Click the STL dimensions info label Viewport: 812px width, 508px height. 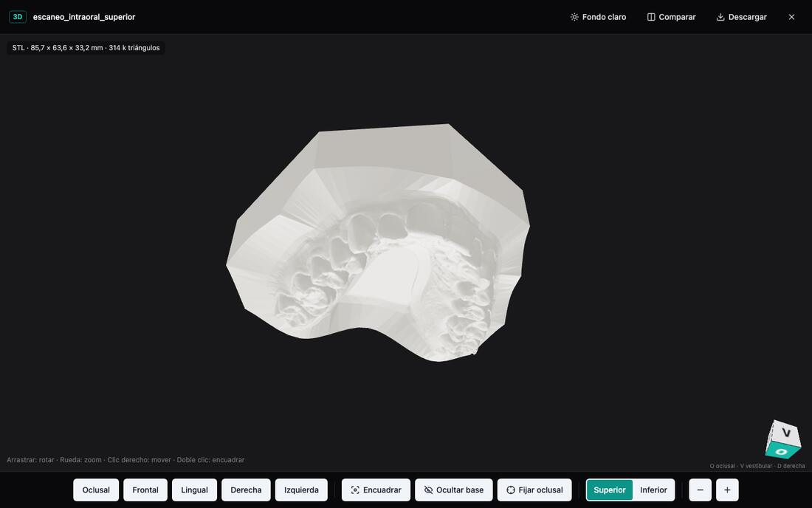point(86,48)
